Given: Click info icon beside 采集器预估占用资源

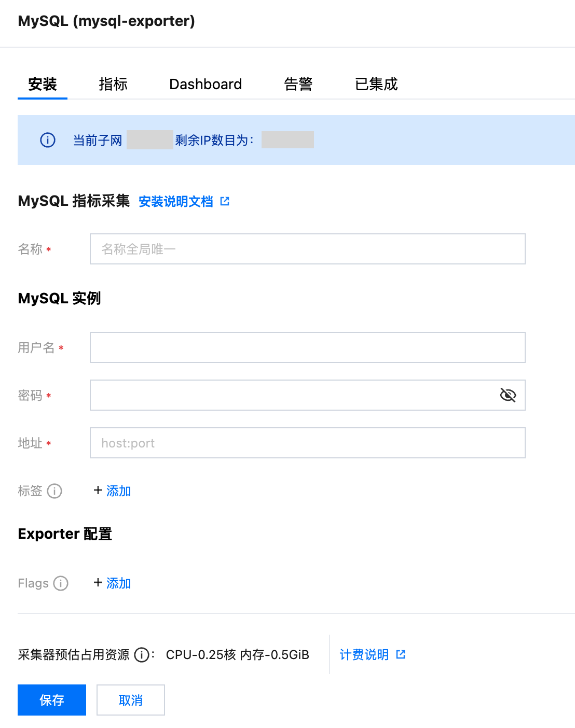Looking at the screenshot, I should tap(142, 655).
